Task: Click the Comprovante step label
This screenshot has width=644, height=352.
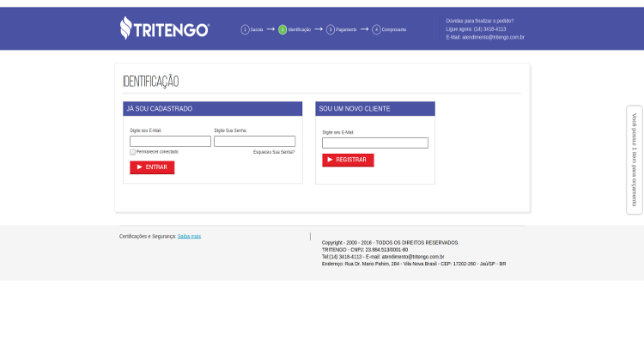Action: click(394, 29)
